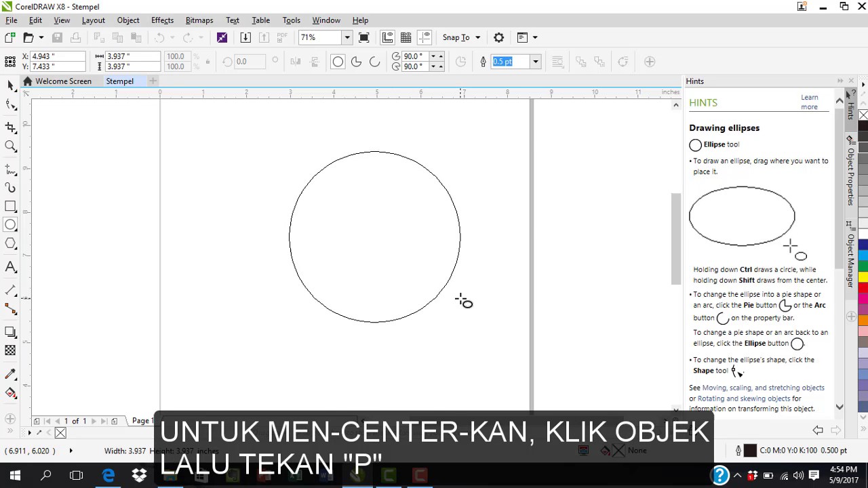Click the Full-screen preview icon
The height and width of the screenshot is (488, 868).
[x=363, y=37]
